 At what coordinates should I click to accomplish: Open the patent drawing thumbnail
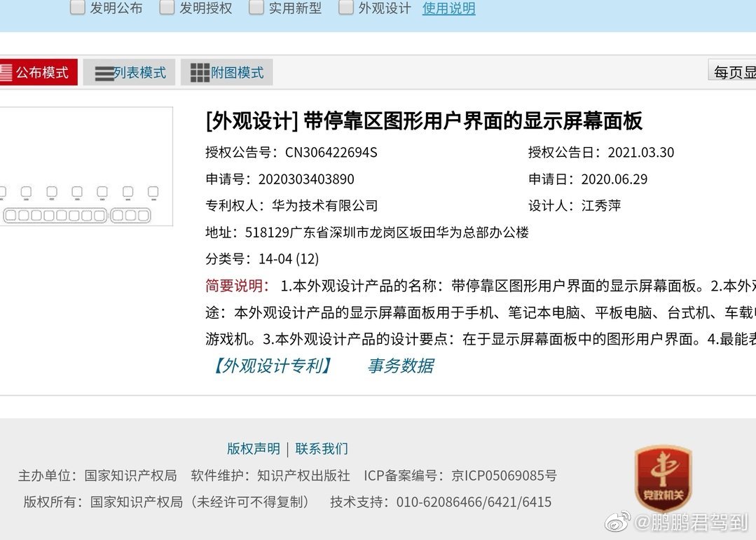[86, 166]
